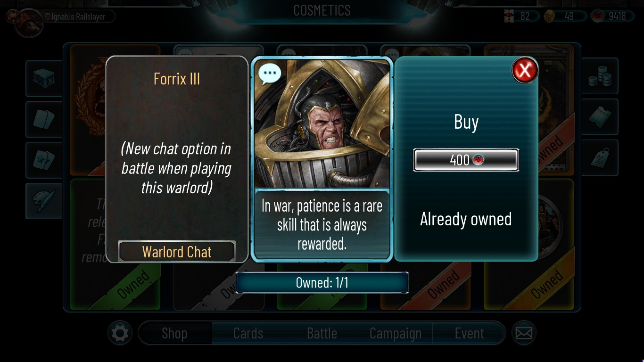Switch to the Shop tab
644x362 pixels.
pyautogui.click(x=174, y=334)
